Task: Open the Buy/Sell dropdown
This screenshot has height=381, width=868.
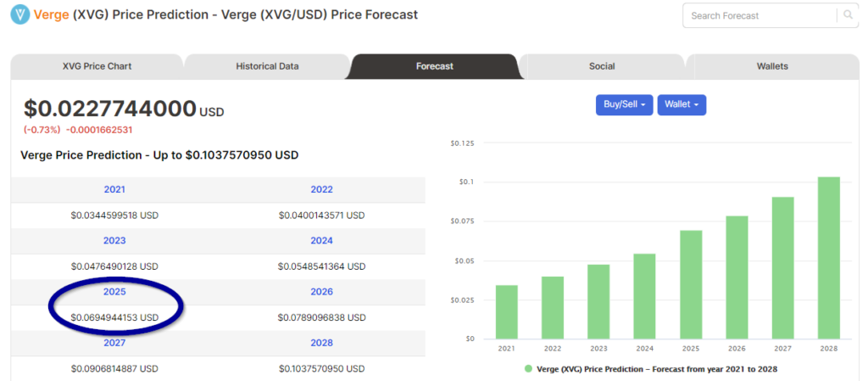Action: pyautogui.click(x=625, y=105)
